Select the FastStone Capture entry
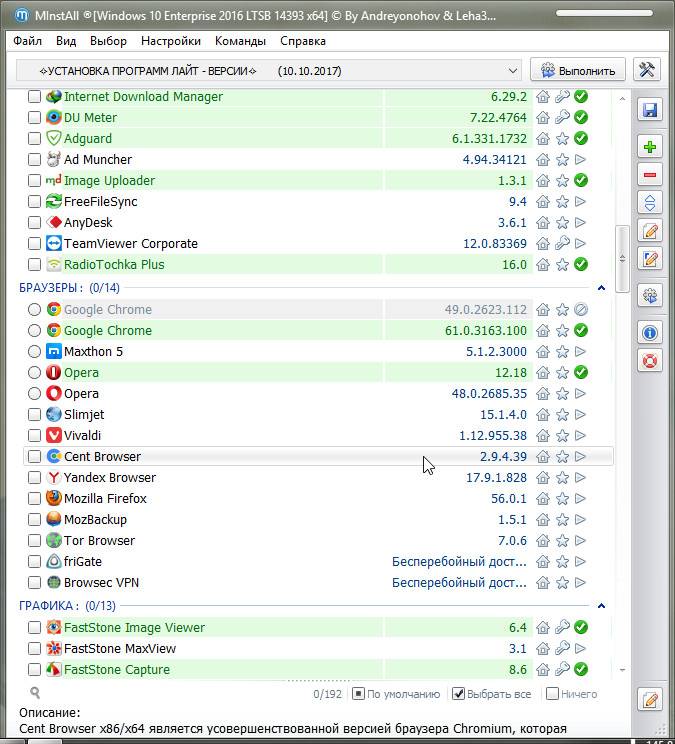This screenshot has width=675, height=744. 117,670
